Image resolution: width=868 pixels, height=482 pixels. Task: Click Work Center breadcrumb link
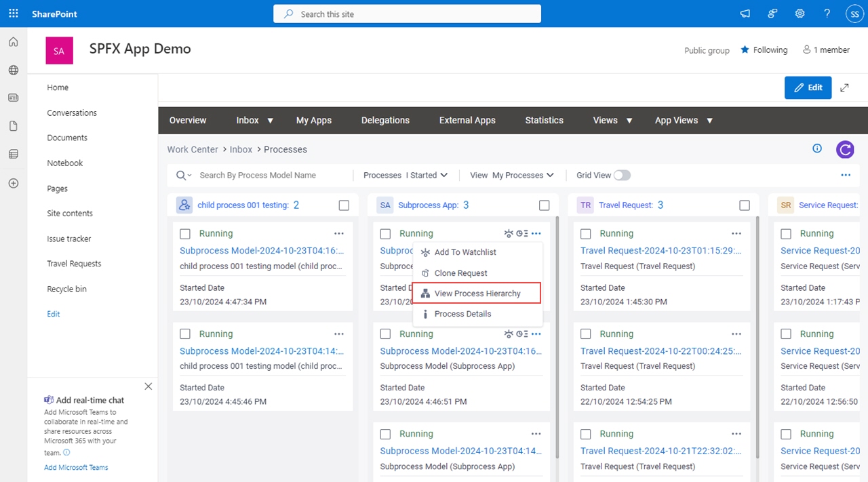pyautogui.click(x=193, y=149)
